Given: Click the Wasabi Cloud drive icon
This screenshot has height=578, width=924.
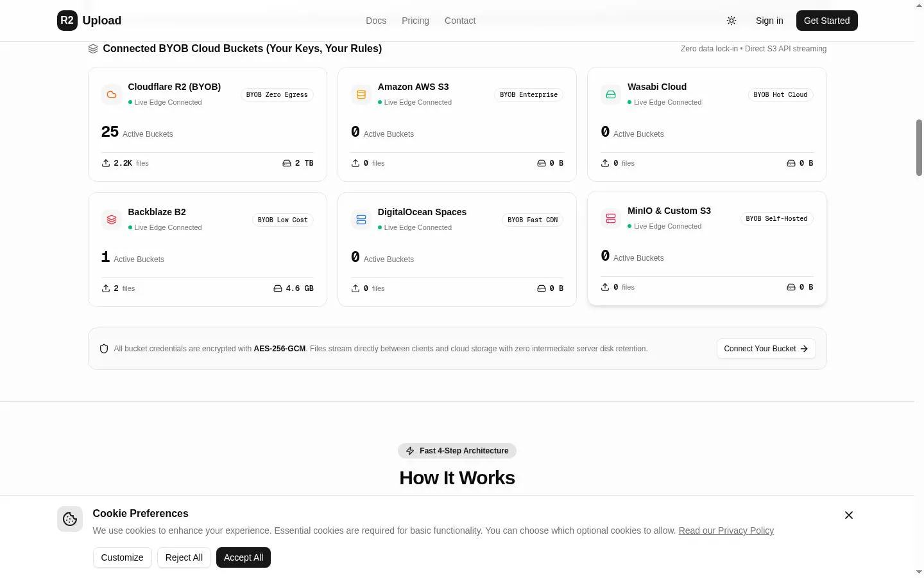Looking at the screenshot, I should point(611,94).
